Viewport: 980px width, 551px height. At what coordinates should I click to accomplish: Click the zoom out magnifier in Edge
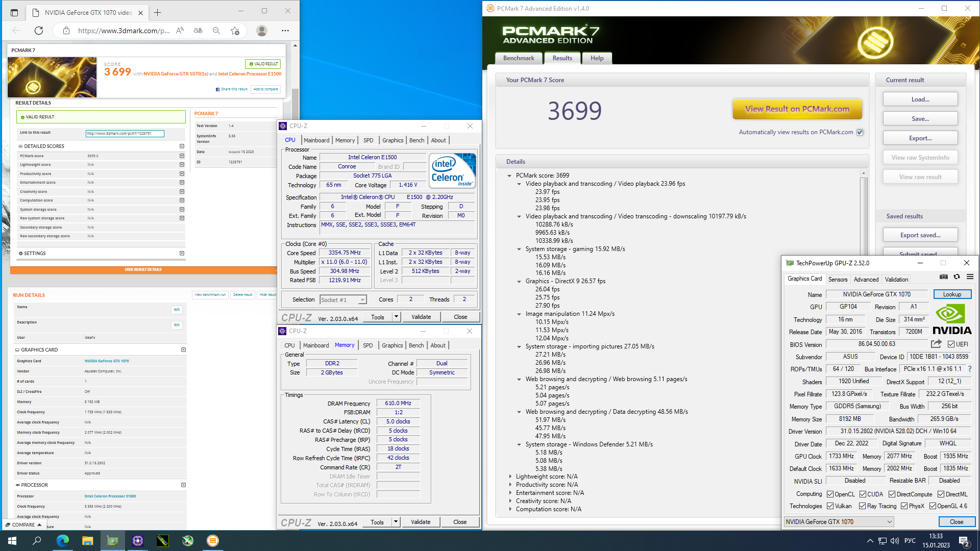coord(216,31)
